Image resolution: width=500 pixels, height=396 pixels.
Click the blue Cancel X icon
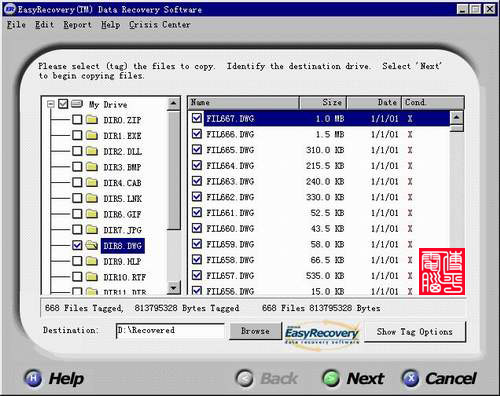pyautogui.click(x=411, y=378)
